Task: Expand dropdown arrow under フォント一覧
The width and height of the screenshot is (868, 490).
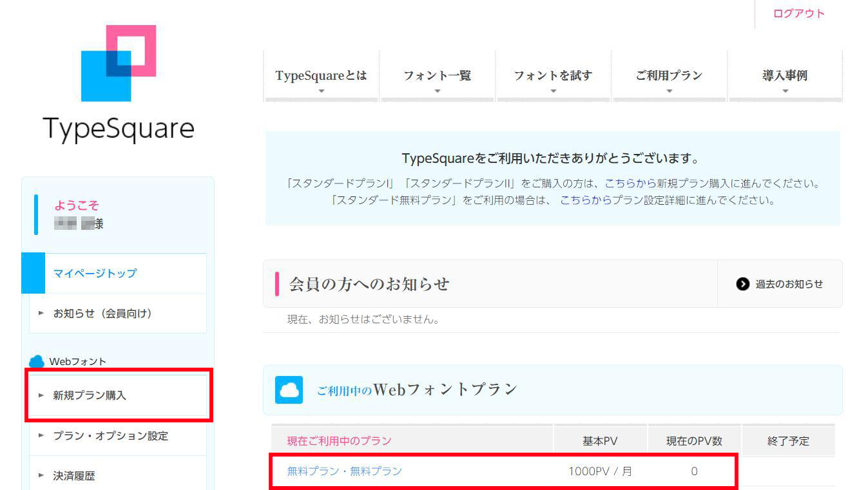Action: point(438,91)
